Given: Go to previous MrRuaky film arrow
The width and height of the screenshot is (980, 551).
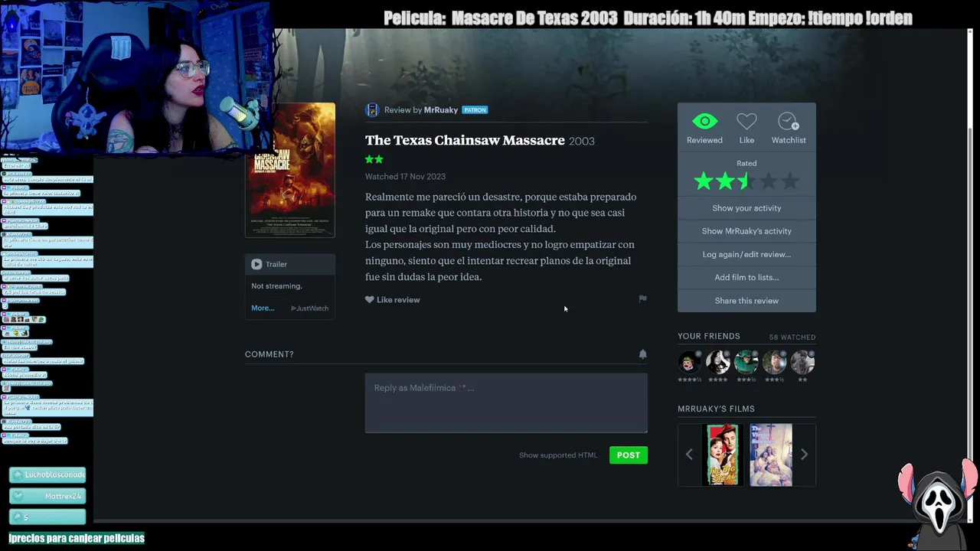Looking at the screenshot, I should click(689, 455).
